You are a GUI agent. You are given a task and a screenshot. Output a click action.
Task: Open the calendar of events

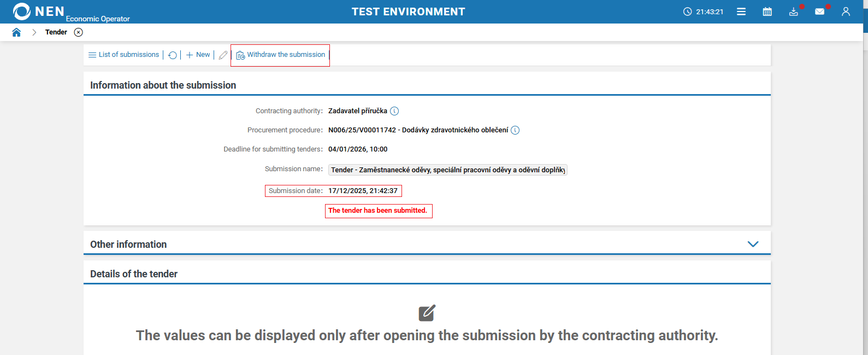pos(767,11)
